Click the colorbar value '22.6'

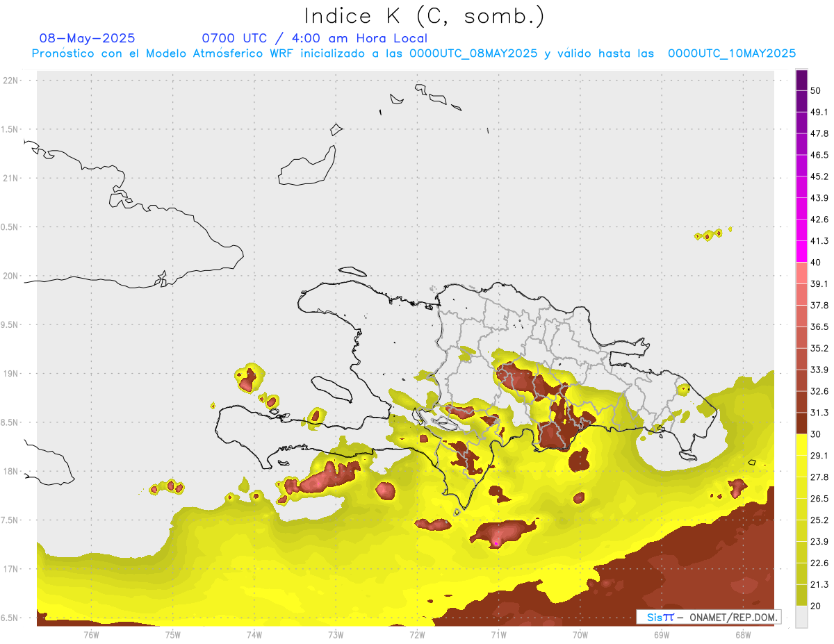(x=819, y=563)
